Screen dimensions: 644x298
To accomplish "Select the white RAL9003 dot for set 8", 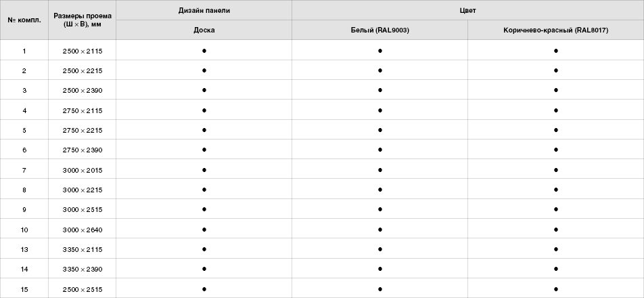I will tap(380, 190).
